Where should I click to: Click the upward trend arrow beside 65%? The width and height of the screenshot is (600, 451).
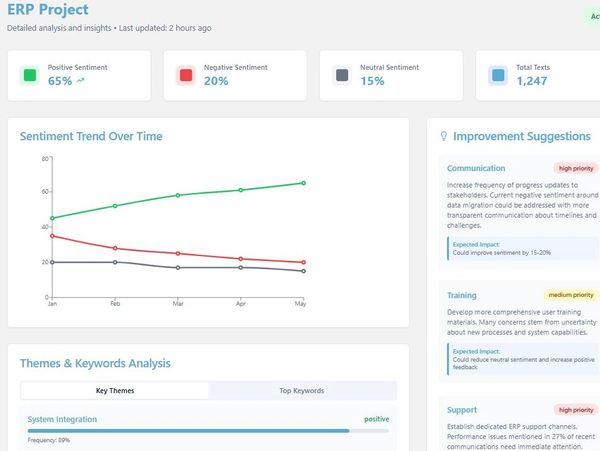point(80,80)
